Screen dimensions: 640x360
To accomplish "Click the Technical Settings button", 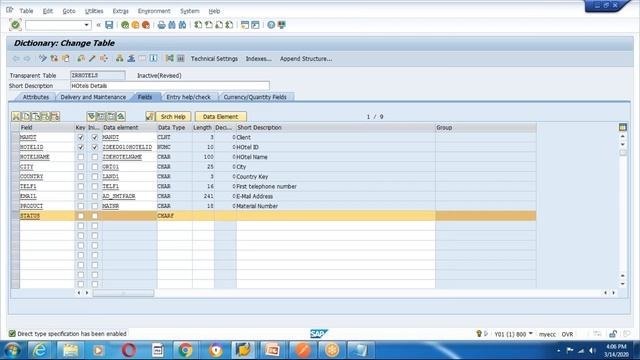I will click(x=214, y=59).
